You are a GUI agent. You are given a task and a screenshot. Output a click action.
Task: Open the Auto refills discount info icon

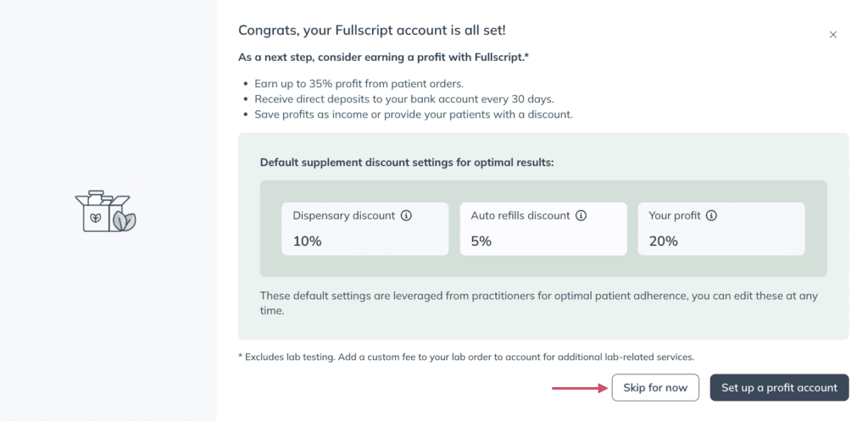(x=581, y=216)
